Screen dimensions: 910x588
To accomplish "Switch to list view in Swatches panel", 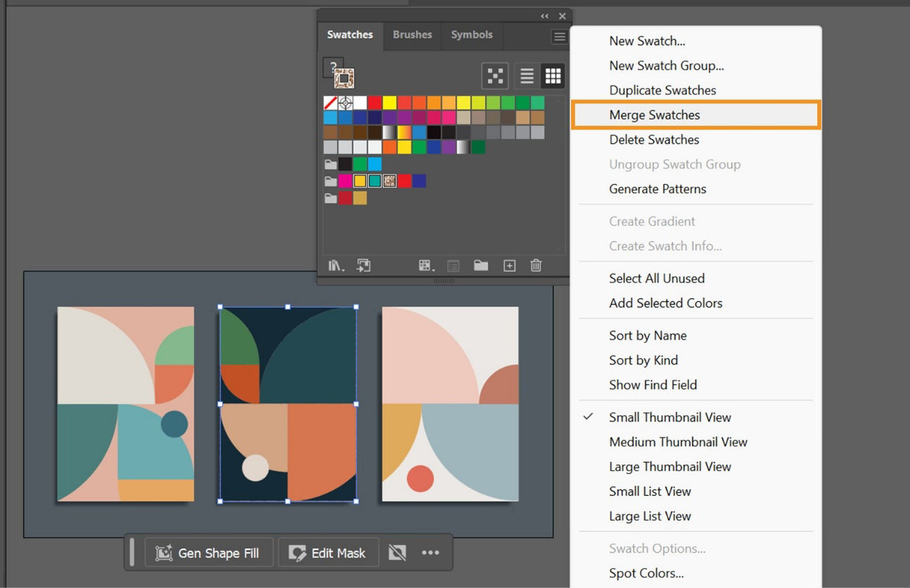I will click(527, 76).
